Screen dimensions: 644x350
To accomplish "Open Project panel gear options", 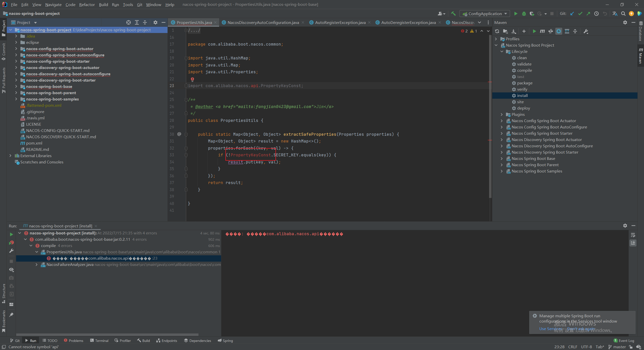I will click(155, 22).
